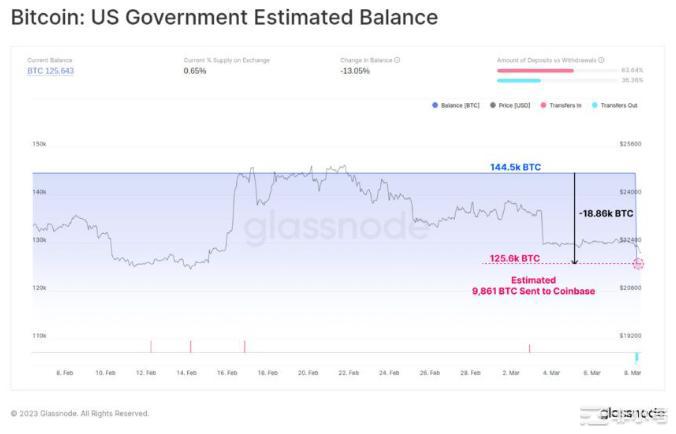Click the Estimated 9,861 BTC Sent to Coinbase note
Screen dimensions: 676x434
(533, 285)
